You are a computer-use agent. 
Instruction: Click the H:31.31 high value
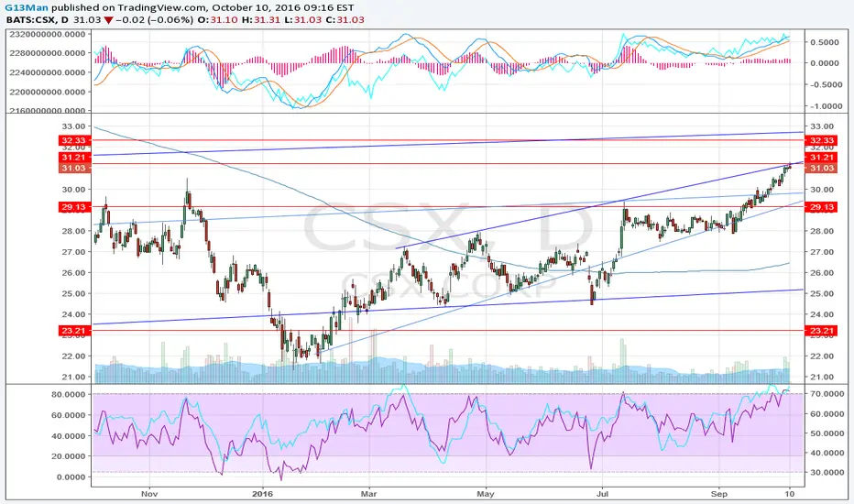tap(260, 19)
